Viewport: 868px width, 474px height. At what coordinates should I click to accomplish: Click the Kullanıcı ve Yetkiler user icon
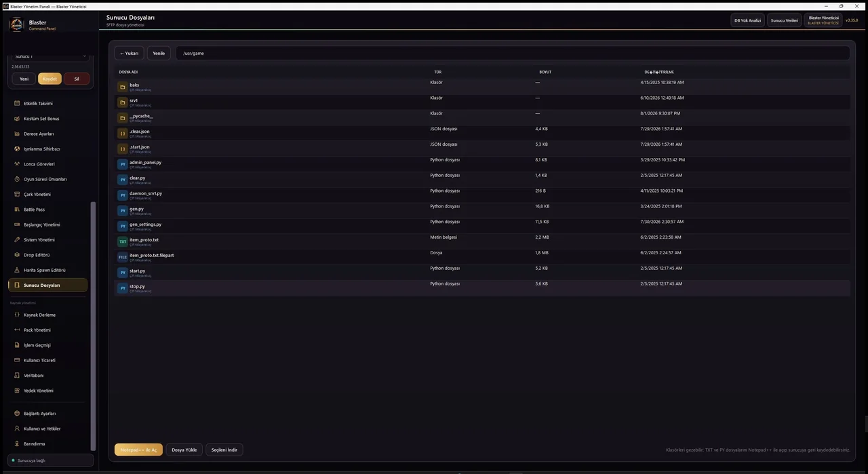click(17, 429)
